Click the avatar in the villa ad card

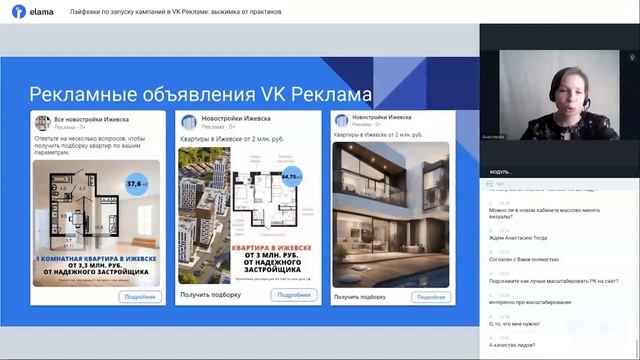tap(342, 120)
